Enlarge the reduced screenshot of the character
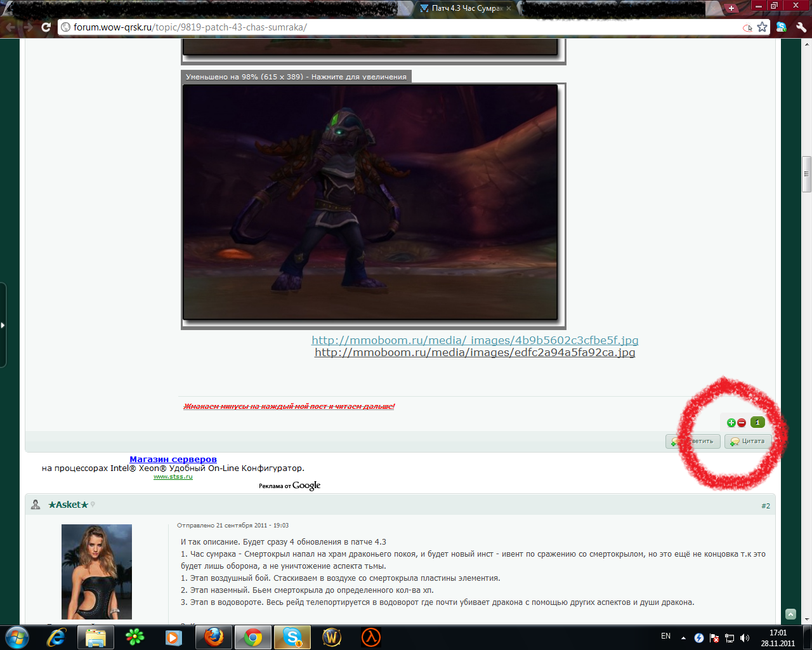Screen dimensions: 812x650 370,202
